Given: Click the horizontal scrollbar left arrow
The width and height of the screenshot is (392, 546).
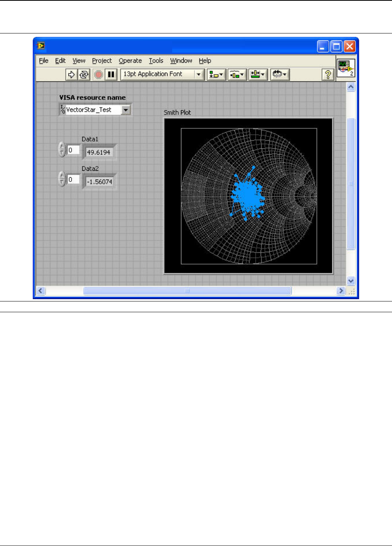Looking at the screenshot, I should [40, 291].
